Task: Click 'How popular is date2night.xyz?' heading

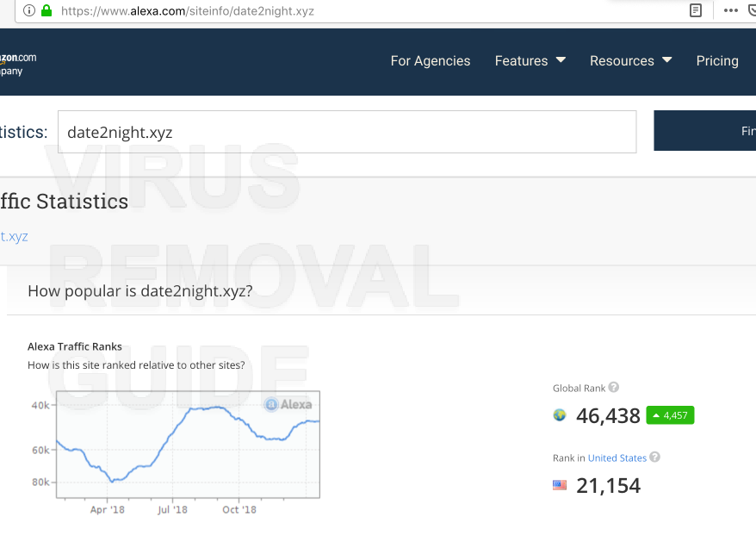Action: click(139, 291)
